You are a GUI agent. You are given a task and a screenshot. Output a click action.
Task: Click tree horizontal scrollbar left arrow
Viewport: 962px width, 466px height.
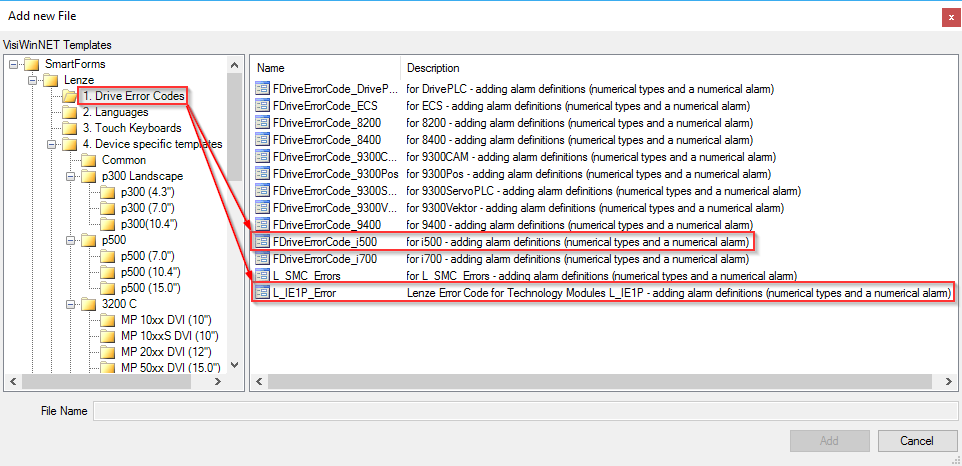(x=13, y=381)
